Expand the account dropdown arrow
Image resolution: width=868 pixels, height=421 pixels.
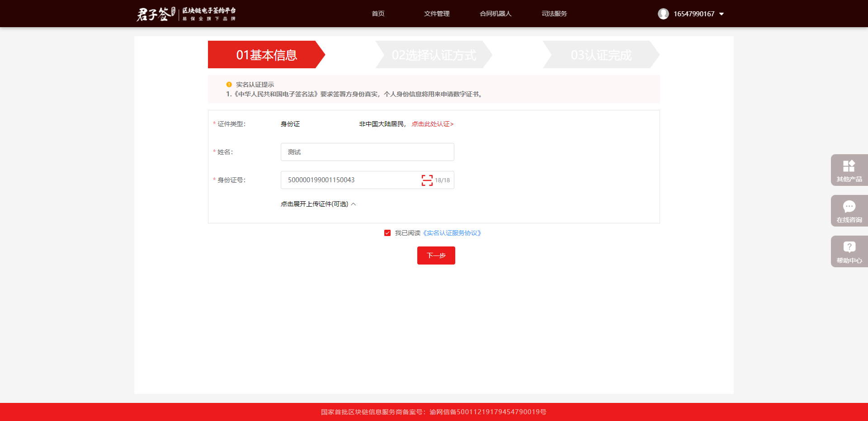click(x=722, y=14)
